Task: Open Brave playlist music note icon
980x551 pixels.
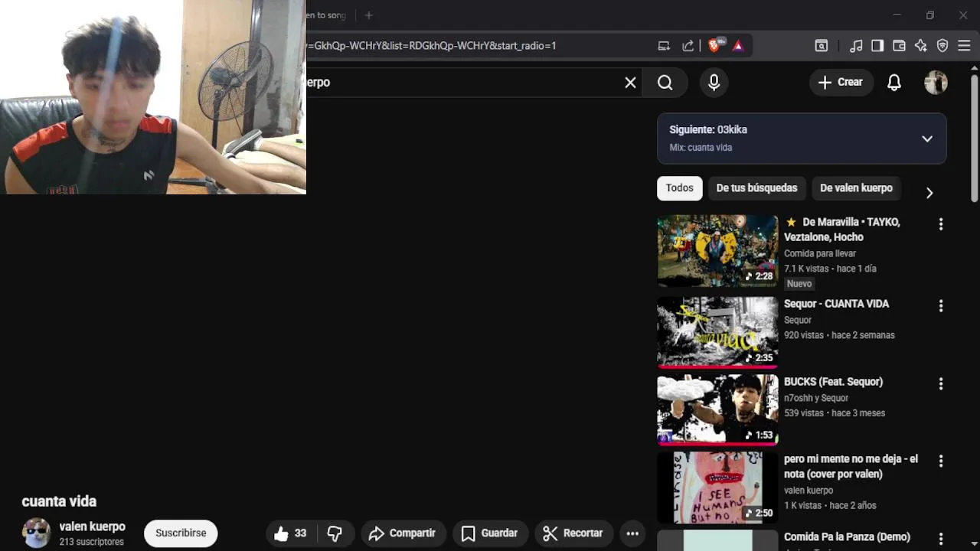Action: 856,46
